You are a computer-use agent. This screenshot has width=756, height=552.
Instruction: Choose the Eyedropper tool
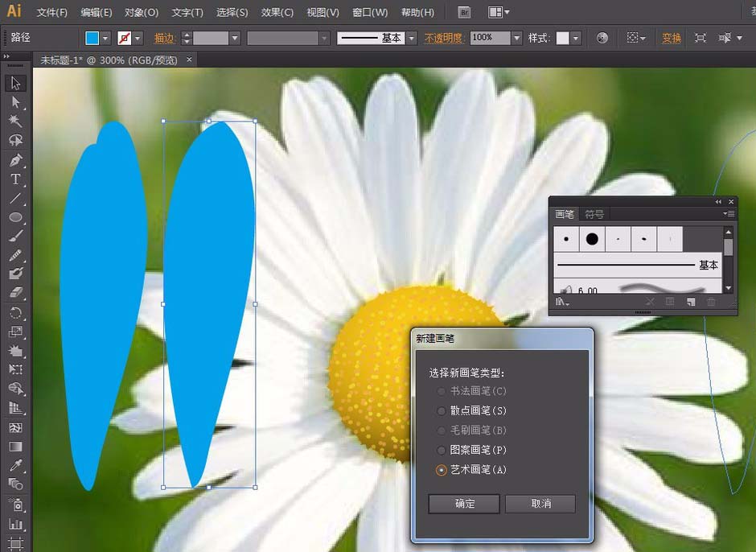[15, 465]
